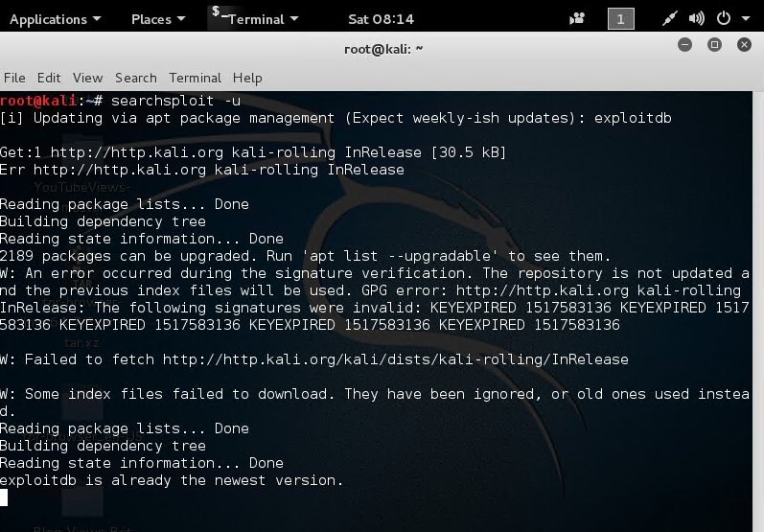Click the power icon in top bar
764x532 pixels.
pyautogui.click(x=724, y=18)
